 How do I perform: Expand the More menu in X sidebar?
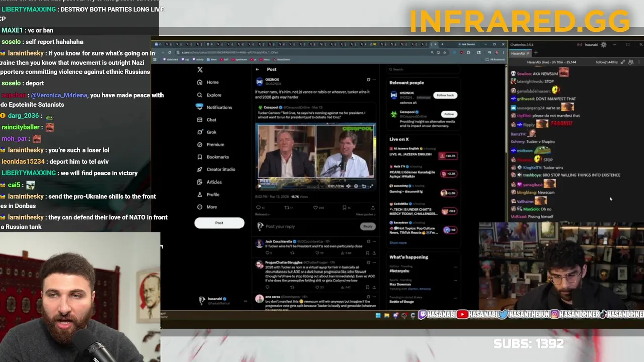point(207,207)
